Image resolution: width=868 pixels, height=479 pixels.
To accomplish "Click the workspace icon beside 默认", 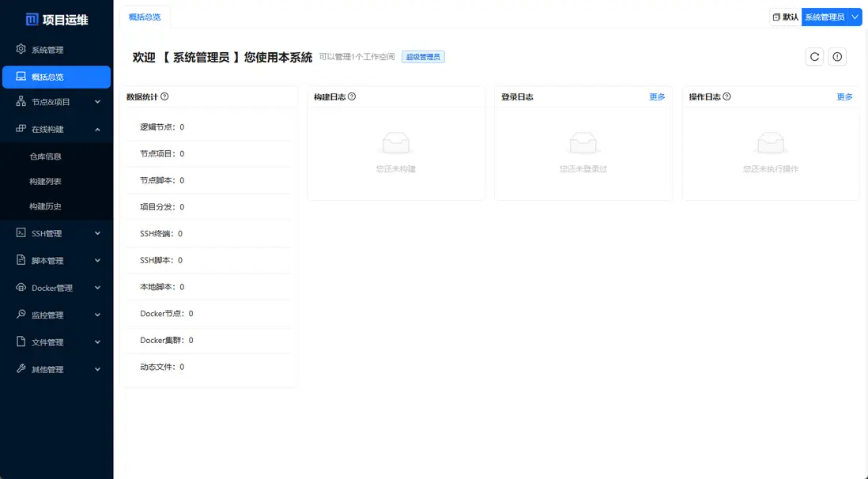I will [x=776, y=17].
